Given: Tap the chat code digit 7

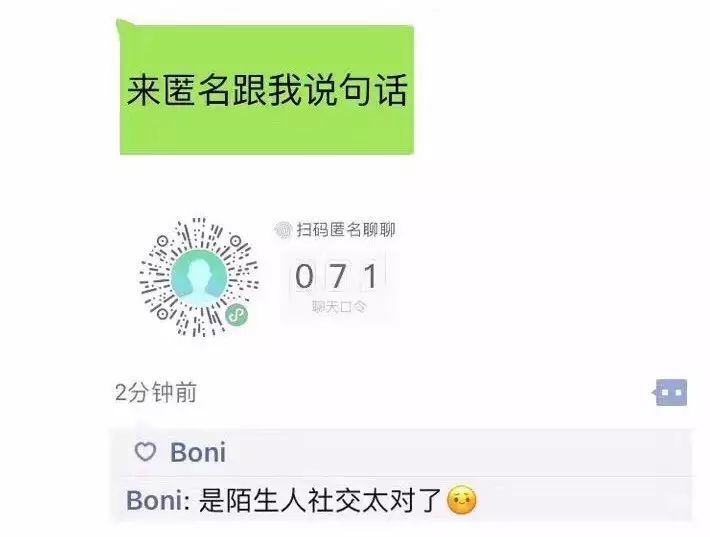Looking at the screenshot, I should (338, 276).
